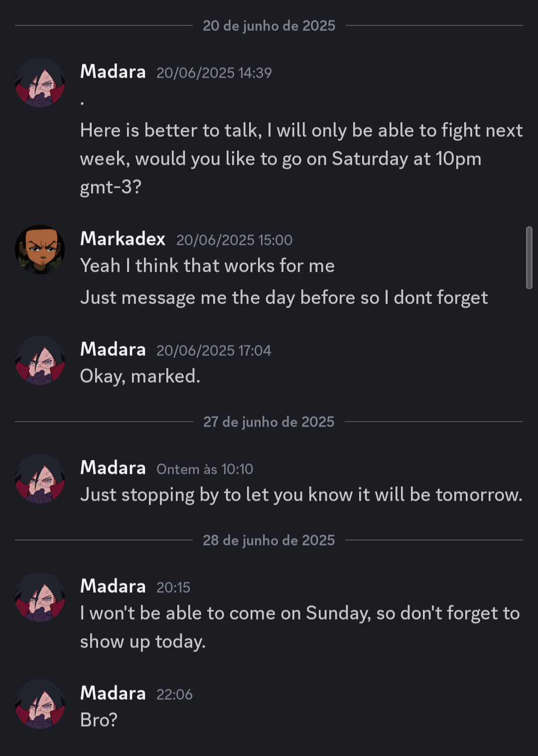Select the 'Bro?' message
The width and height of the screenshot is (538, 756).
click(x=99, y=720)
